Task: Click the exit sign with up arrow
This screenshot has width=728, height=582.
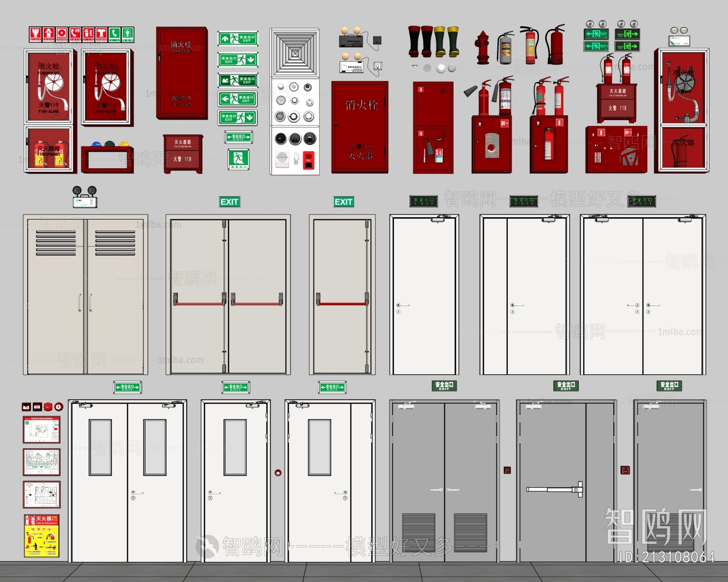Action: 238,39
